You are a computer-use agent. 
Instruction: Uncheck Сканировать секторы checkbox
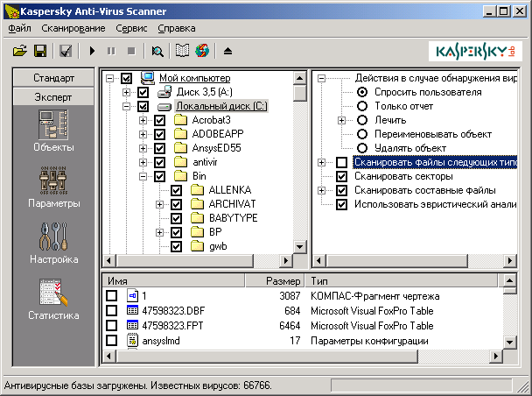341,176
